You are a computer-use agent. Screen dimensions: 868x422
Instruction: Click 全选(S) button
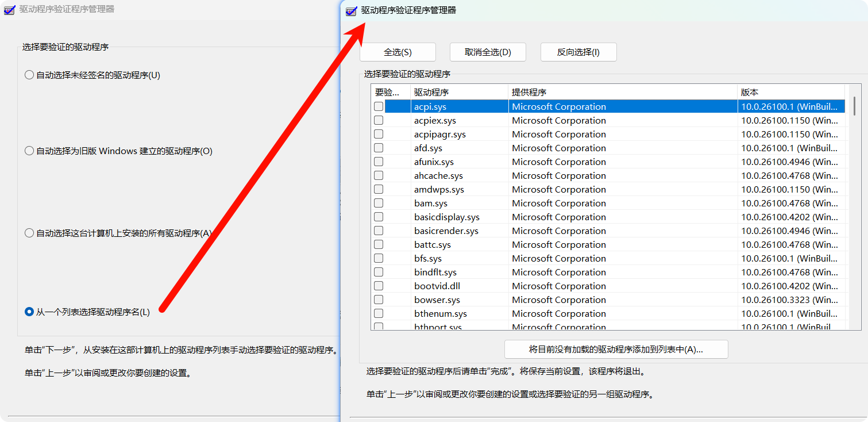coord(398,52)
